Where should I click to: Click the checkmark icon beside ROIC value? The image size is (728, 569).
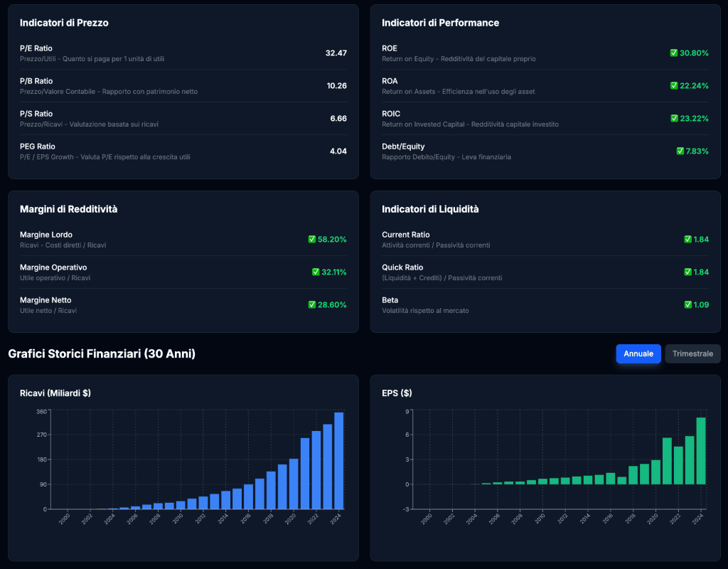673,119
